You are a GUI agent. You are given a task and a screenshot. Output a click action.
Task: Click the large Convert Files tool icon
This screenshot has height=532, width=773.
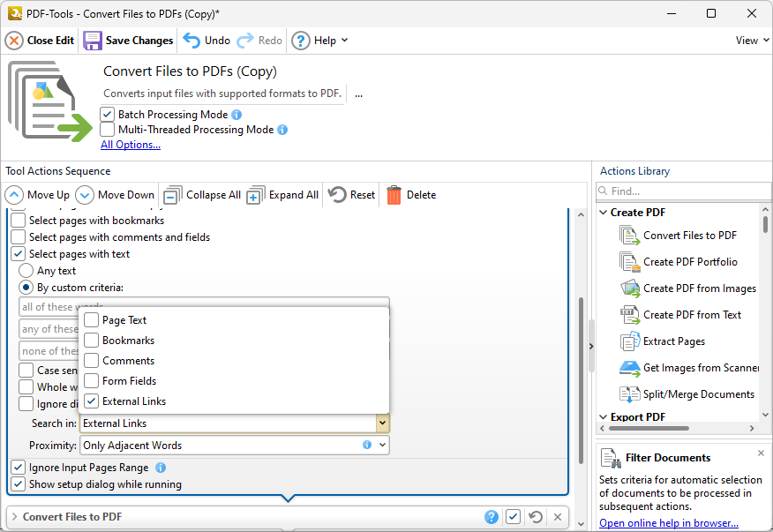[x=49, y=101]
